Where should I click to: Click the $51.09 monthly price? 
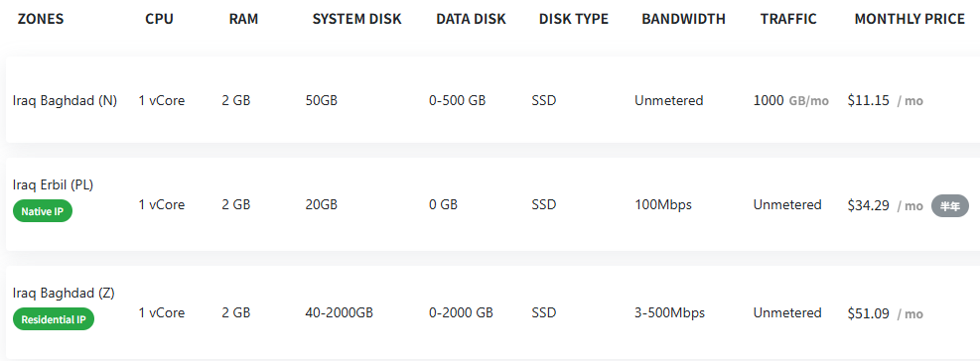click(868, 313)
